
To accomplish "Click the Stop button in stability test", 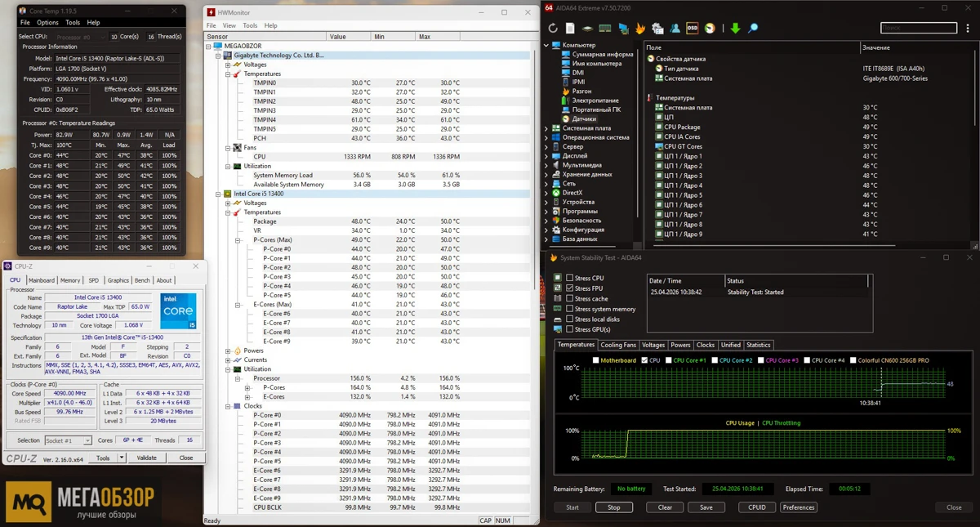I will click(x=613, y=507).
